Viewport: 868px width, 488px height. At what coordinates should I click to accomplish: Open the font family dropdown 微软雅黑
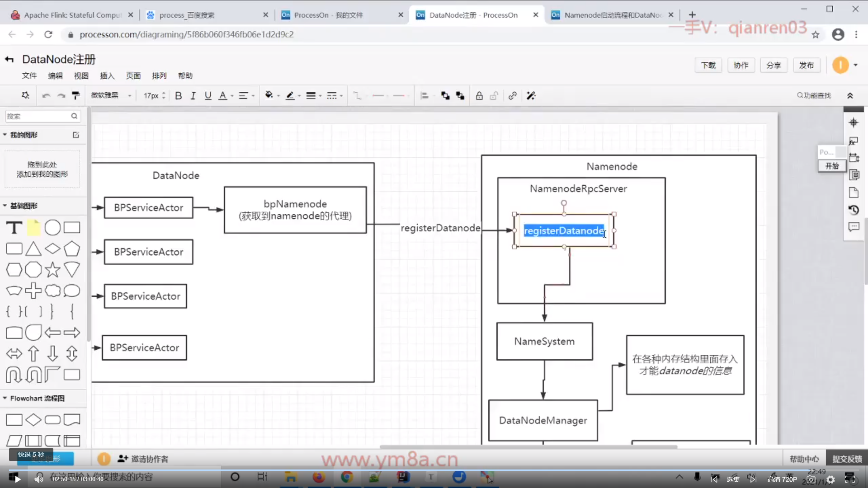coord(111,95)
